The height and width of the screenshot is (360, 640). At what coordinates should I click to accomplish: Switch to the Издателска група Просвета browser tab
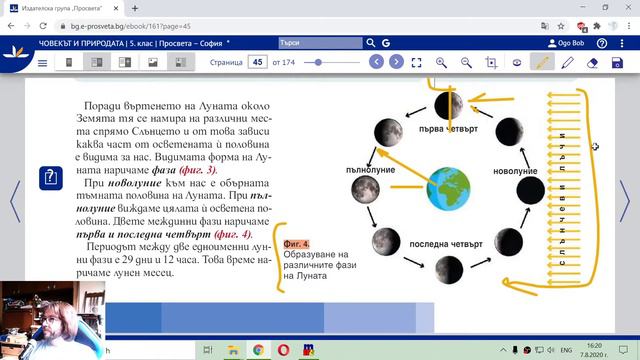(61, 8)
